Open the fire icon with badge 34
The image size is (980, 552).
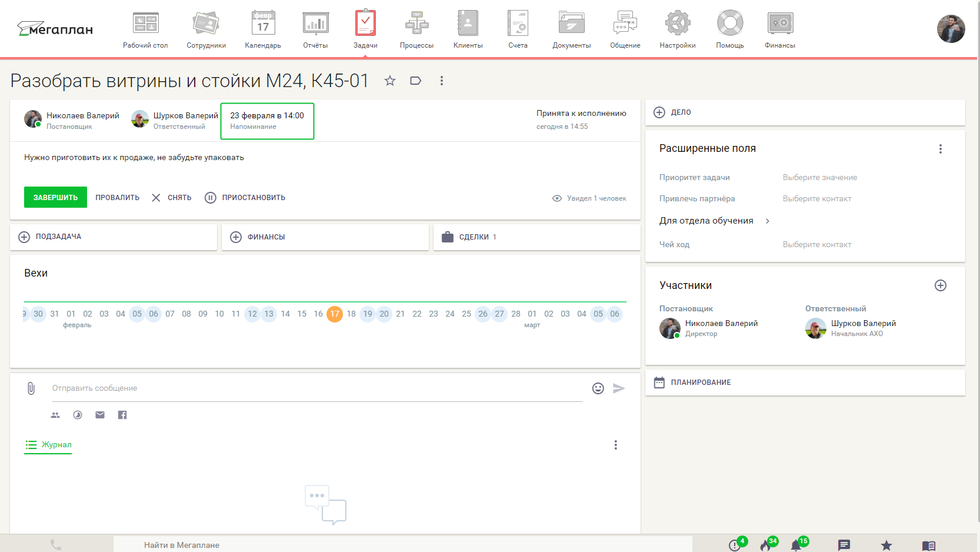coord(766,545)
